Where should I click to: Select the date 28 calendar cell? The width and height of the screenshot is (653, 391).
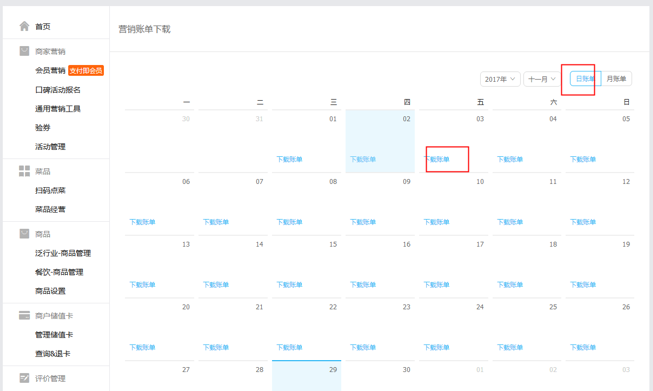click(233, 376)
